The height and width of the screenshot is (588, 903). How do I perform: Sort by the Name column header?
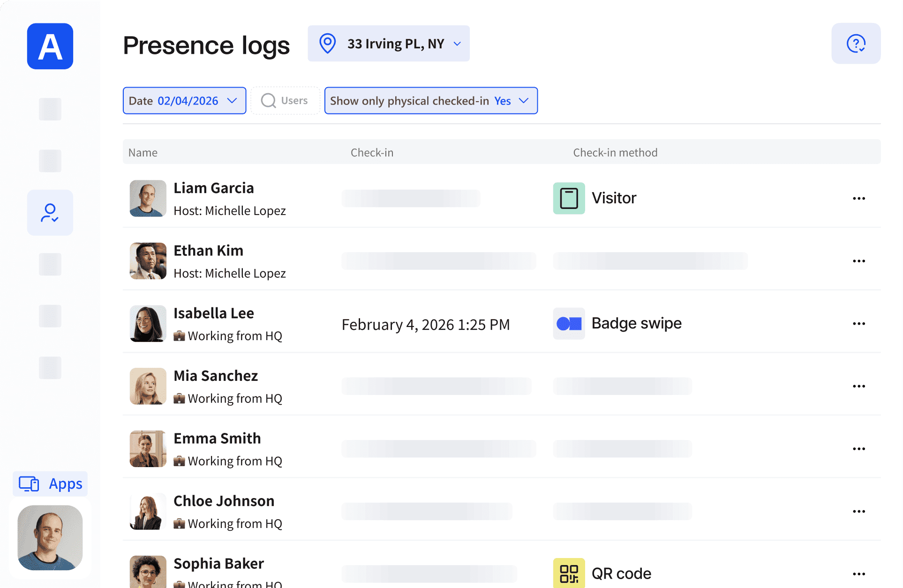tap(143, 152)
